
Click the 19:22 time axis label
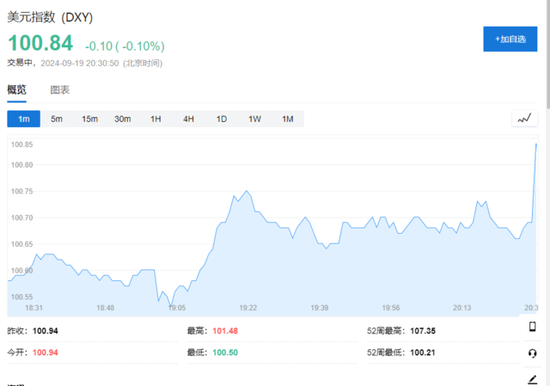click(x=248, y=308)
